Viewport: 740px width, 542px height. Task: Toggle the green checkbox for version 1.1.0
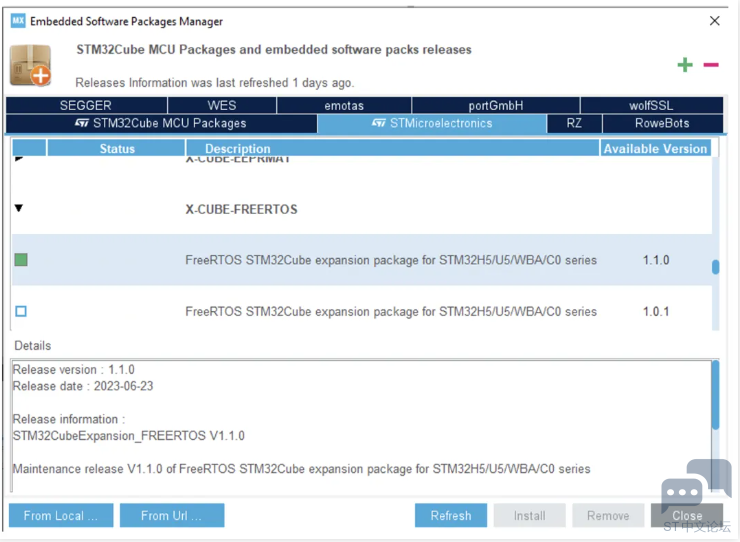[x=21, y=260]
